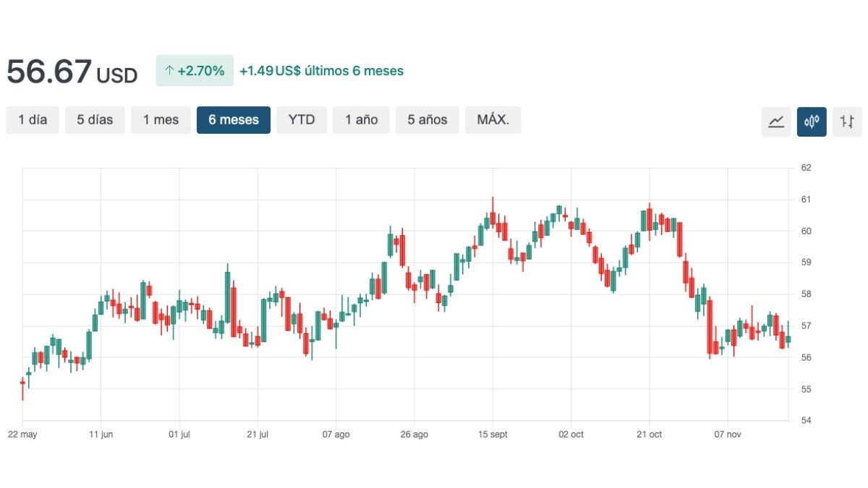Select the "YTD" period
868x488 pixels.
pos(302,120)
